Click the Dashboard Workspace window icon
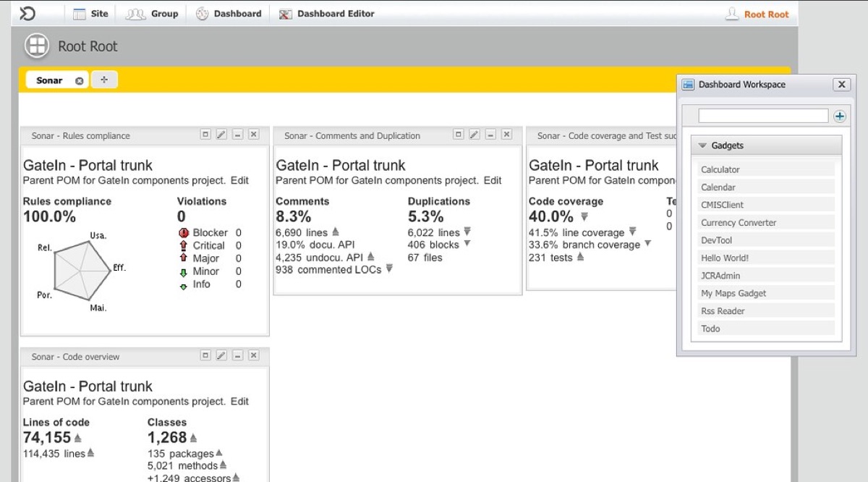868x482 pixels. click(689, 85)
